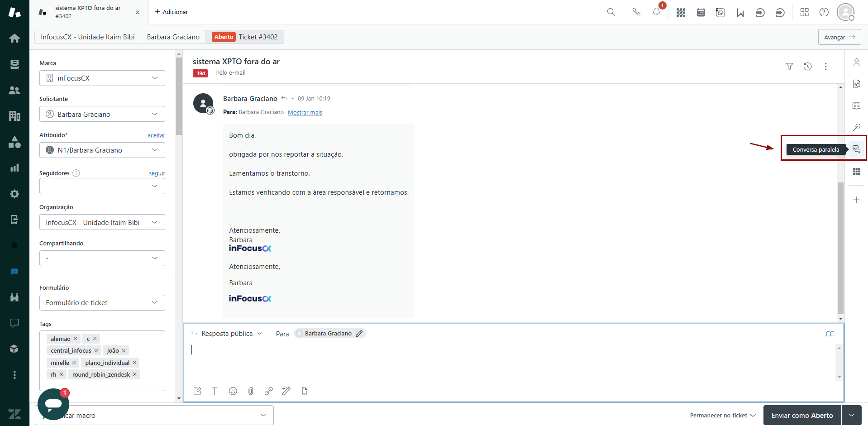Open ticket events history clock icon
The width and height of the screenshot is (868, 426).
point(807,67)
